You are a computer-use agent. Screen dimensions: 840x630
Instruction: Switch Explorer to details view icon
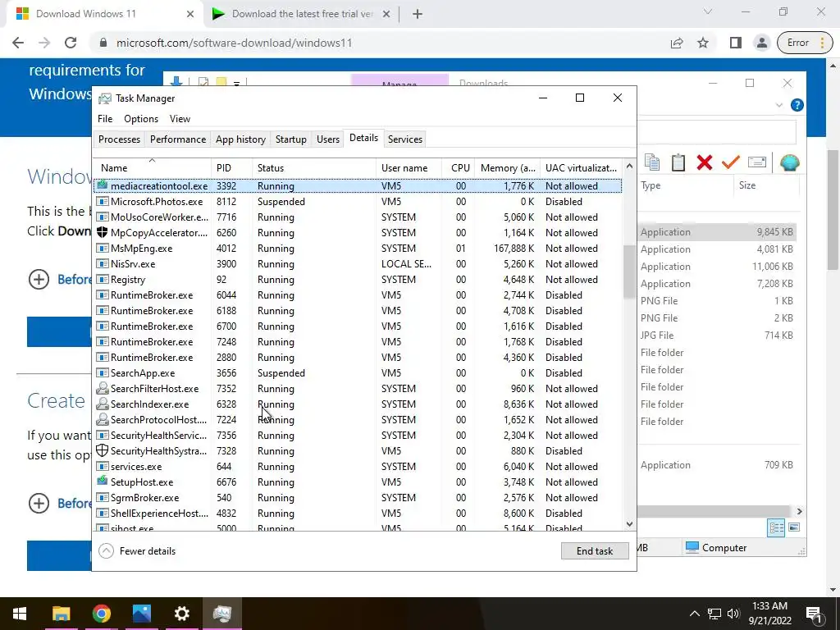[x=777, y=527]
